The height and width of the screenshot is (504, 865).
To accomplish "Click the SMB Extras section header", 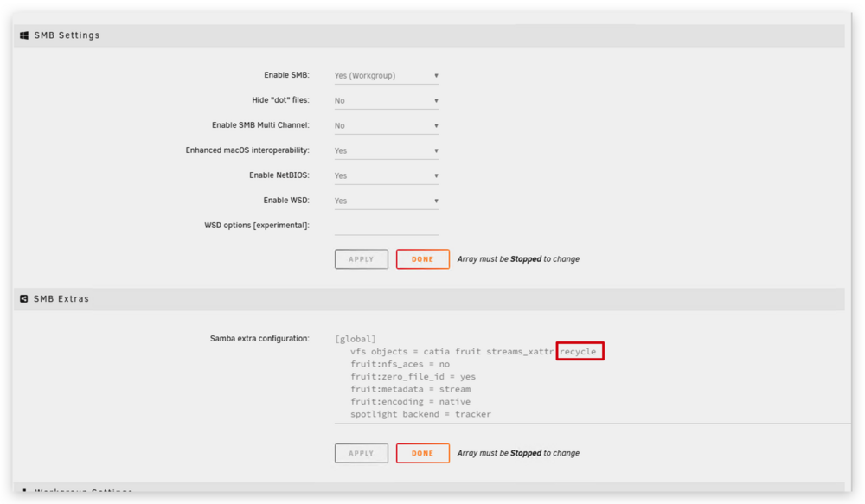I will click(x=429, y=299).
